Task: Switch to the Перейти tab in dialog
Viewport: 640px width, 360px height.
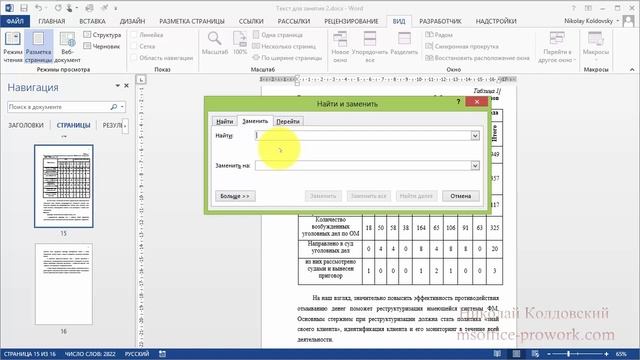Action: coord(288,121)
